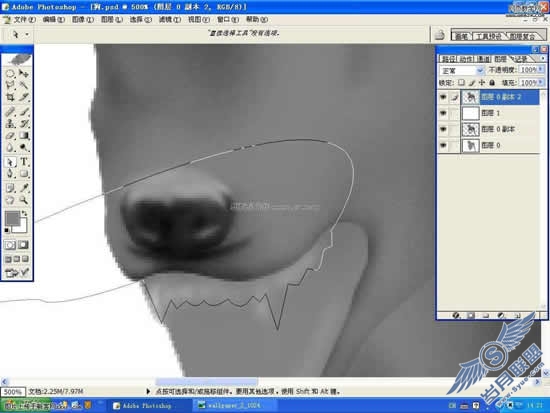Select the Eraser tool

(10, 135)
